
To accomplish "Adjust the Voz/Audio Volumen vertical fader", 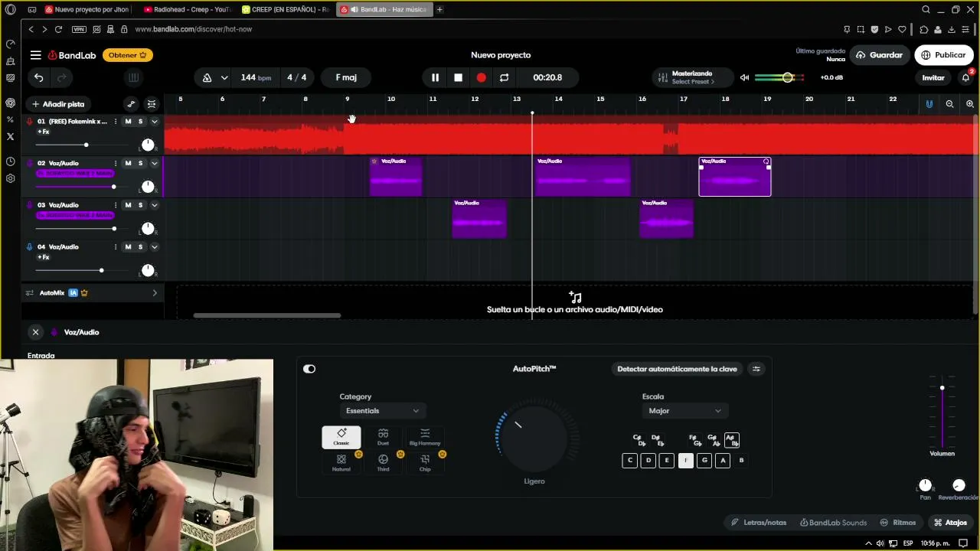I will pyautogui.click(x=942, y=388).
